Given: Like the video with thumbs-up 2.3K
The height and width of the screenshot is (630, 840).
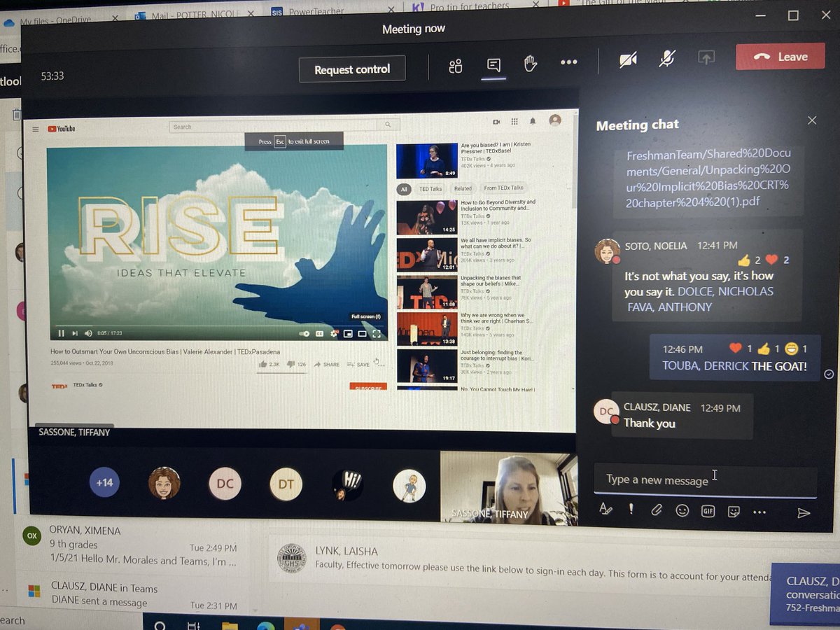Looking at the screenshot, I should [x=269, y=364].
